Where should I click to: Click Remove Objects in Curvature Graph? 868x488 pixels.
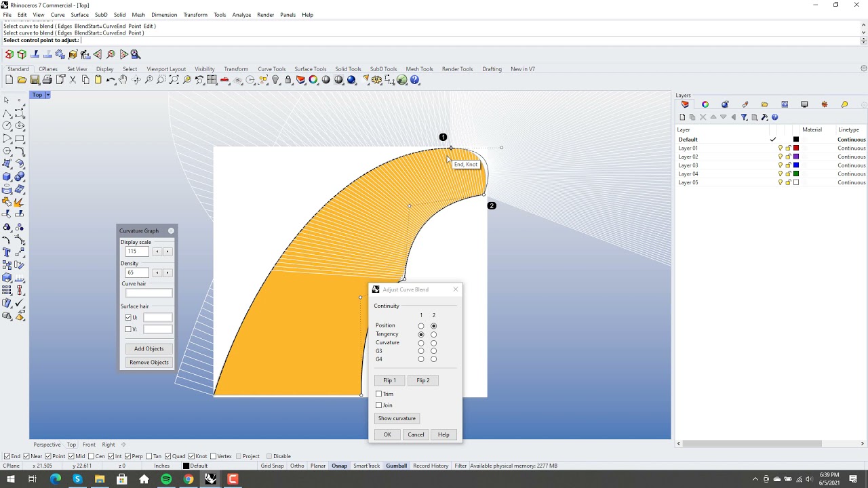pyautogui.click(x=149, y=362)
